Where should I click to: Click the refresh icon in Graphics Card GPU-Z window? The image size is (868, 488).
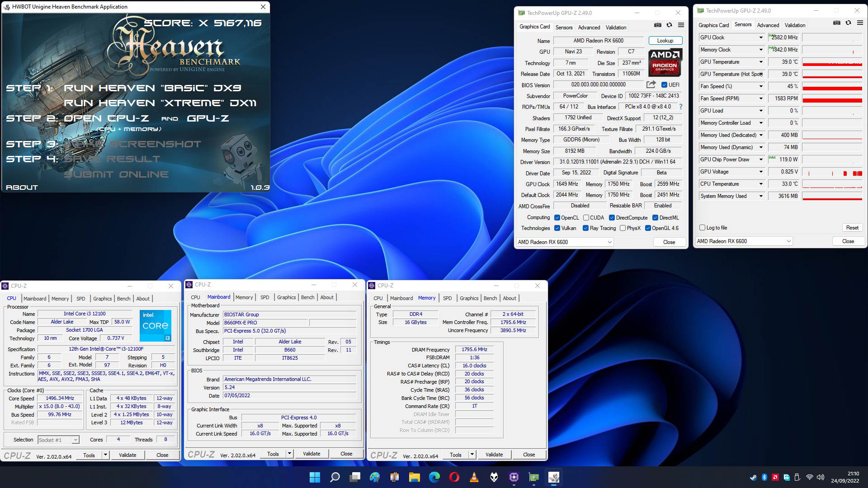669,25
